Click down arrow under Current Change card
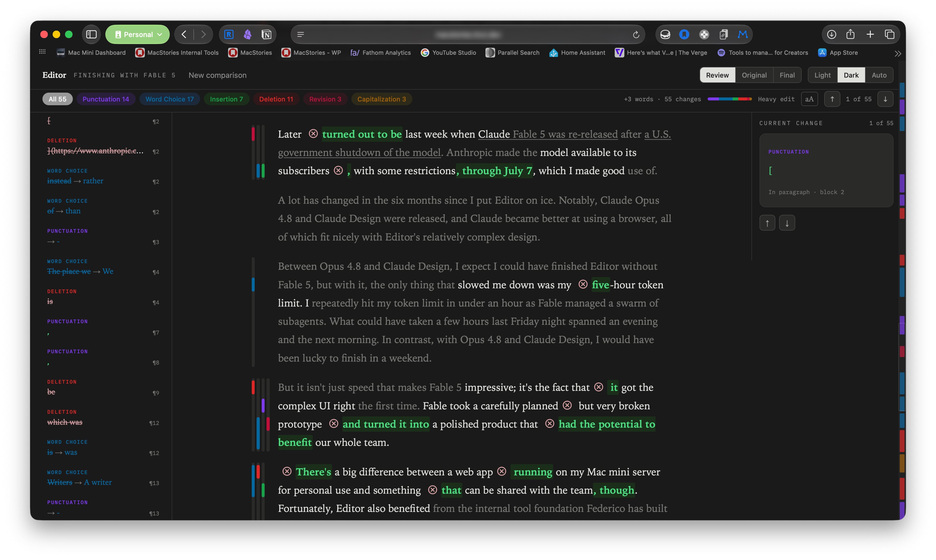 [x=787, y=223]
